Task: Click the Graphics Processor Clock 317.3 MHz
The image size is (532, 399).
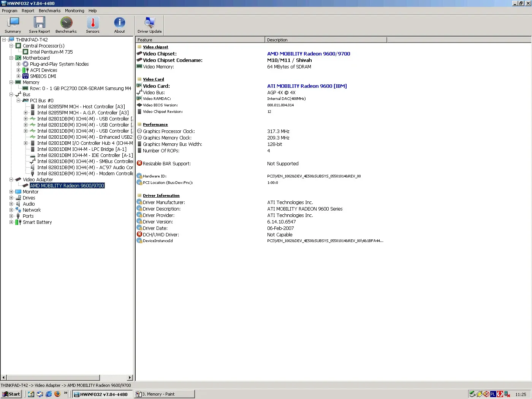Action: [278, 131]
